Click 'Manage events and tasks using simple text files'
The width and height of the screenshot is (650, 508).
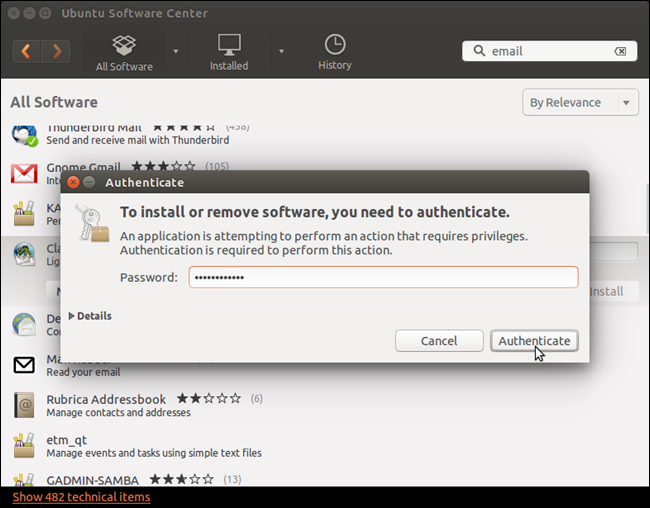pyautogui.click(x=154, y=453)
